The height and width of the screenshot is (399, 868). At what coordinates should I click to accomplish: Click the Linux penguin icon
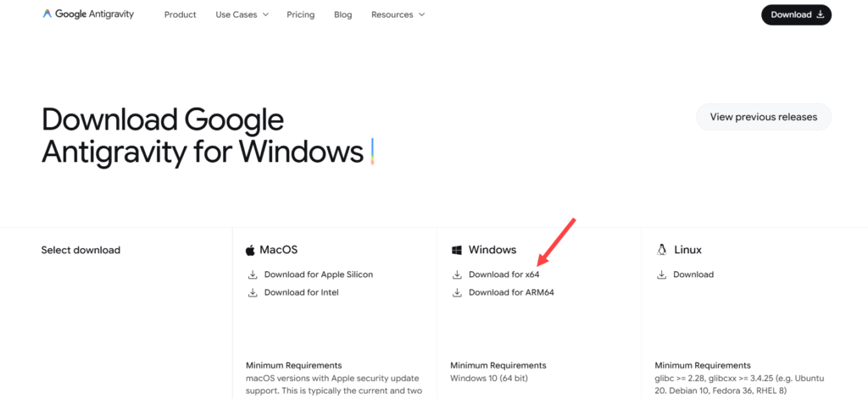(x=661, y=250)
